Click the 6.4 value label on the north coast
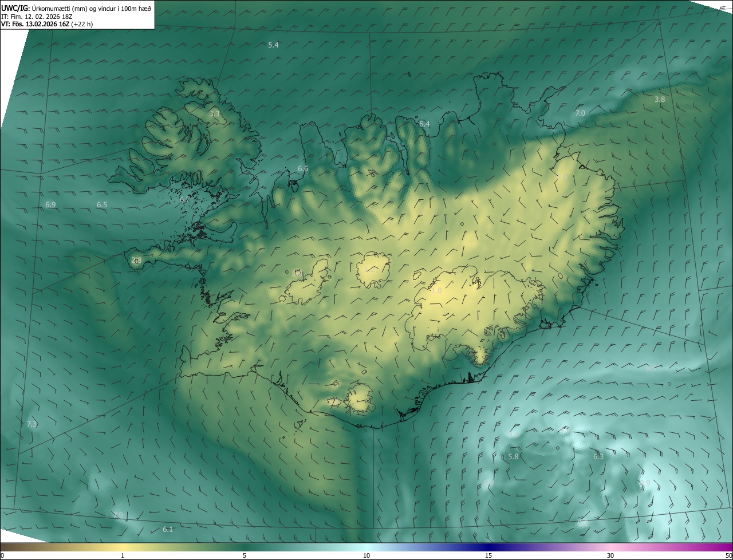 tap(424, 124)
